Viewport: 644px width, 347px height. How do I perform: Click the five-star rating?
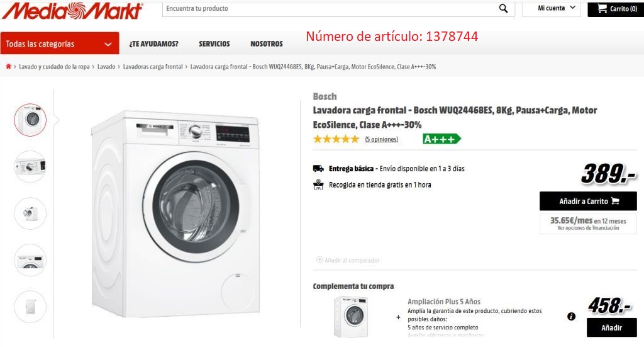point(336,139)
